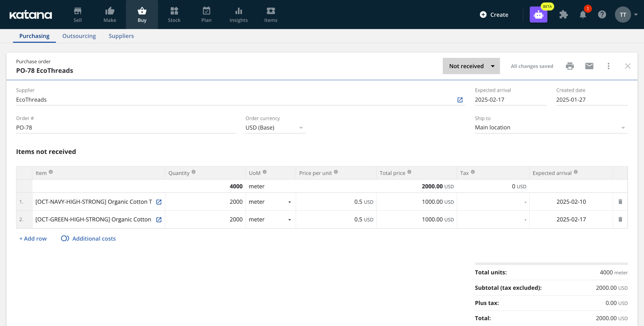
Task: Expand the Not received status dropdown
Action: (x=471, y=66)
